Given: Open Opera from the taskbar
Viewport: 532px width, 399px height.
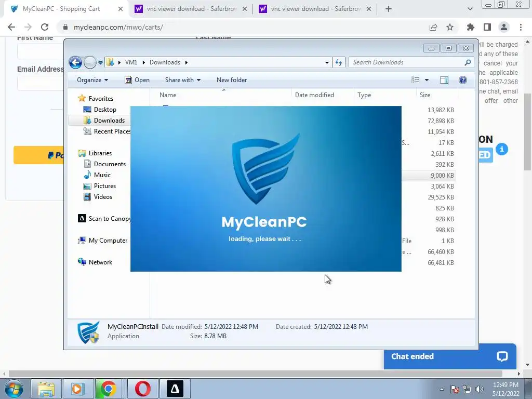Looking at the screenshot, I should pyautogui.click(x=143, y=389).
